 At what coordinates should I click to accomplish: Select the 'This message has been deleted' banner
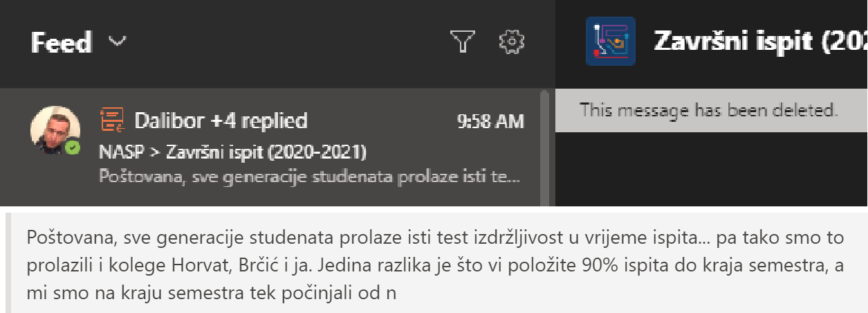click(x=712, y=110)
